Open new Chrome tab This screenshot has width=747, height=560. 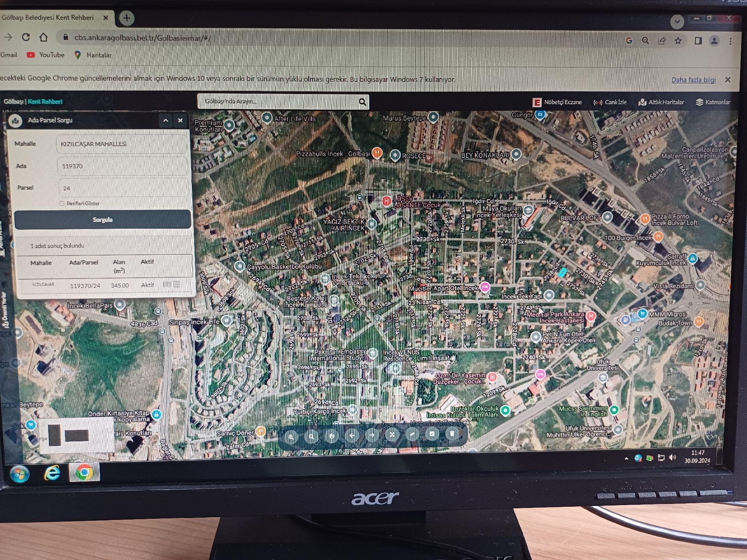pyautogui.click(x=126, y=18)
